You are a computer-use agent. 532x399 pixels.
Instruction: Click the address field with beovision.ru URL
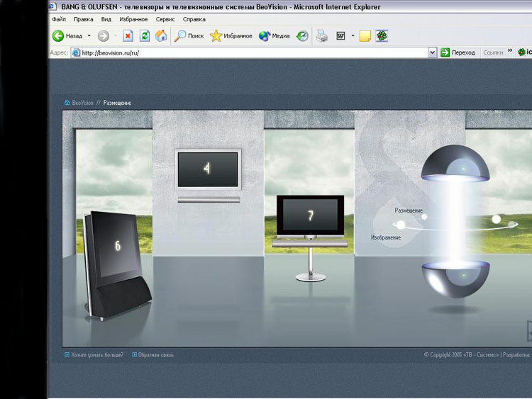pos(248,52)
